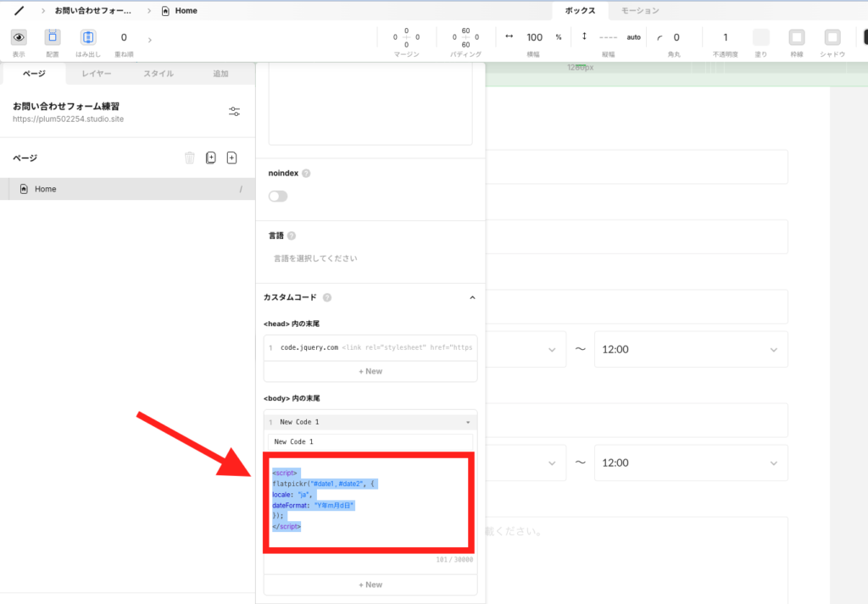868x604 pixels.
Task: Click the 言語 help icon
Action: (292, 236)
